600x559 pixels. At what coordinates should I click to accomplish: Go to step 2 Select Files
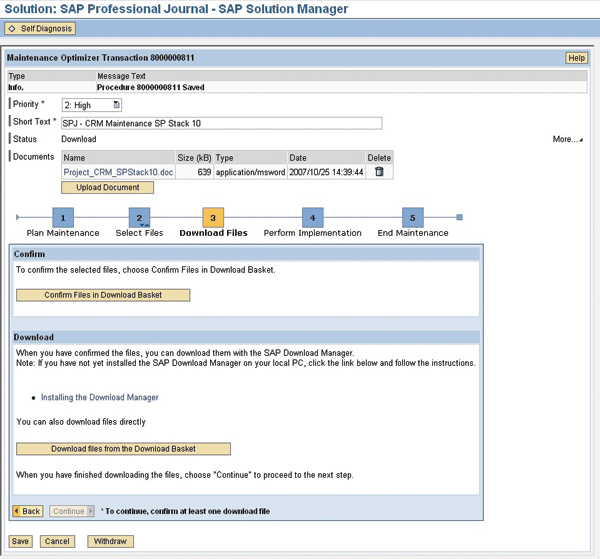pyautogui.click(x=139, y=218)
